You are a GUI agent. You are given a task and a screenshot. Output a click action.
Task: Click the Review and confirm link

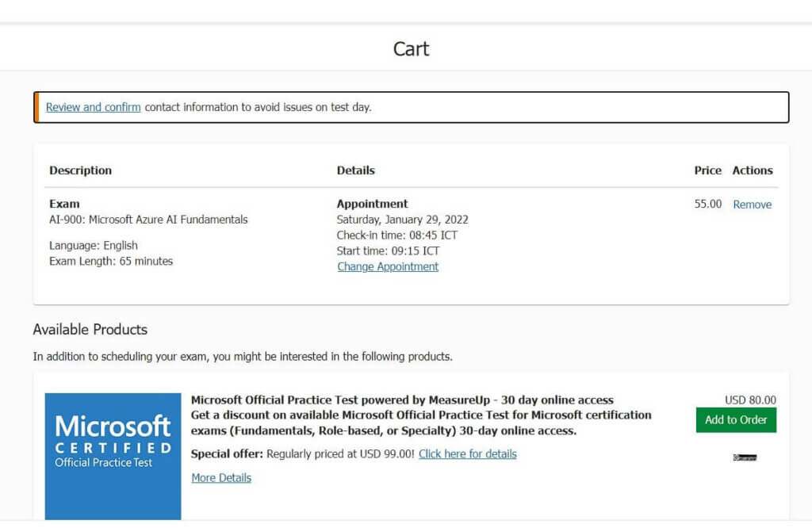[x=93, y=107]
